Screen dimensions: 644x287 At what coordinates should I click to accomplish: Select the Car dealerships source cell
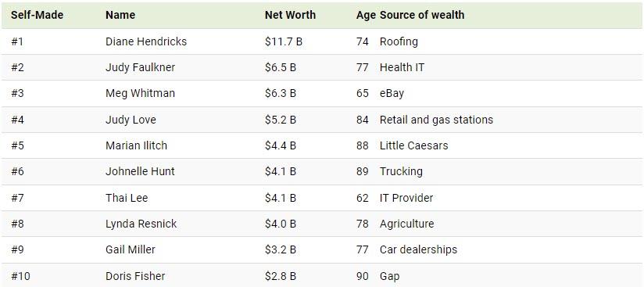[x=418, y=249]
